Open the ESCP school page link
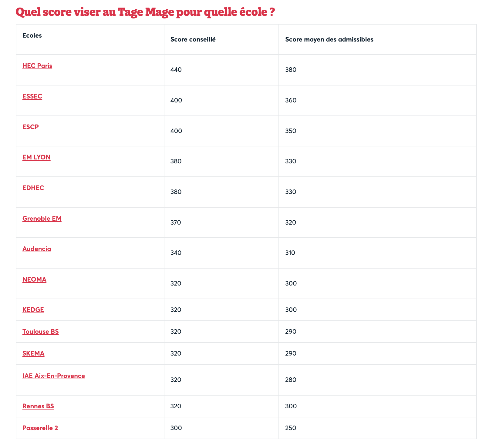Image resolution: width=489 pixels, height=448 pixels. coord(31,127)
